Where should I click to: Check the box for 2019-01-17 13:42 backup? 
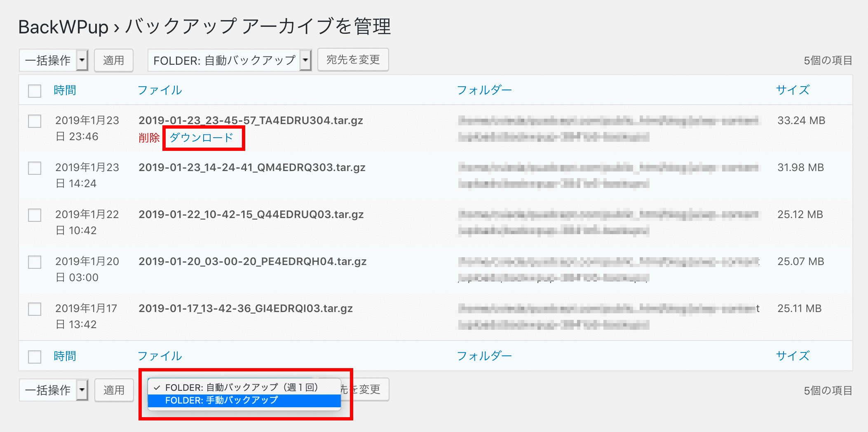point(35,309)
